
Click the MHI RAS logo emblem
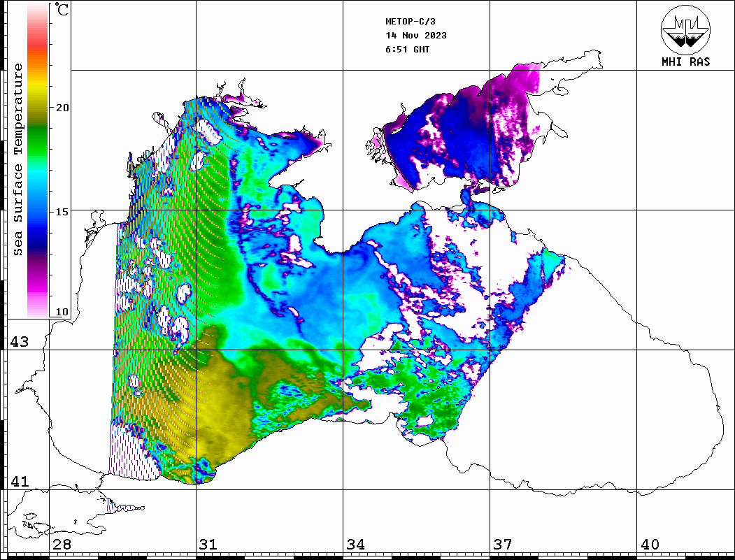[x=686, y=29]
